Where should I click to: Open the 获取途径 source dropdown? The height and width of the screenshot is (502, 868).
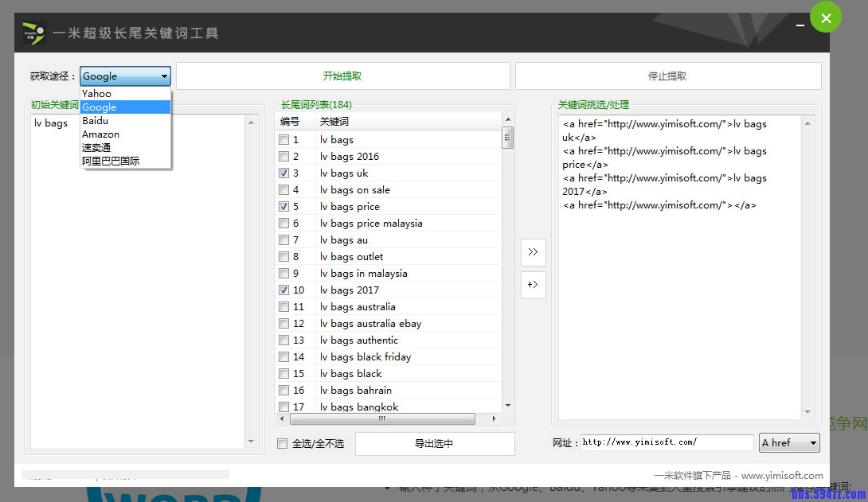point(125,76)
